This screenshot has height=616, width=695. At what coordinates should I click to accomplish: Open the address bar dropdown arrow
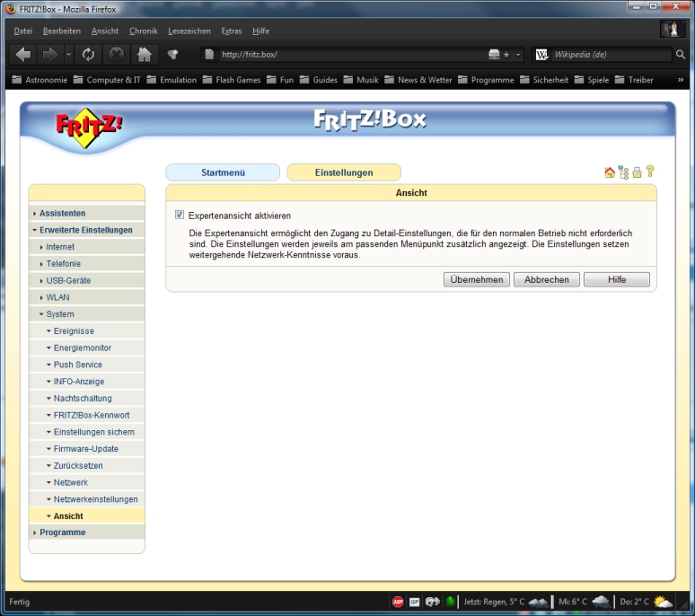click(518, 55)
